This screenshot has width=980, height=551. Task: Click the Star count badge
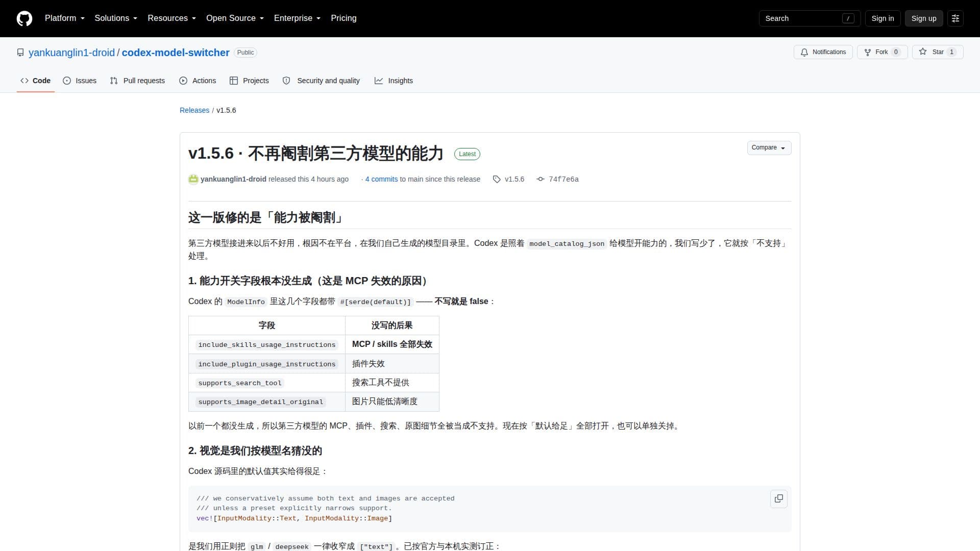(951, 52)
